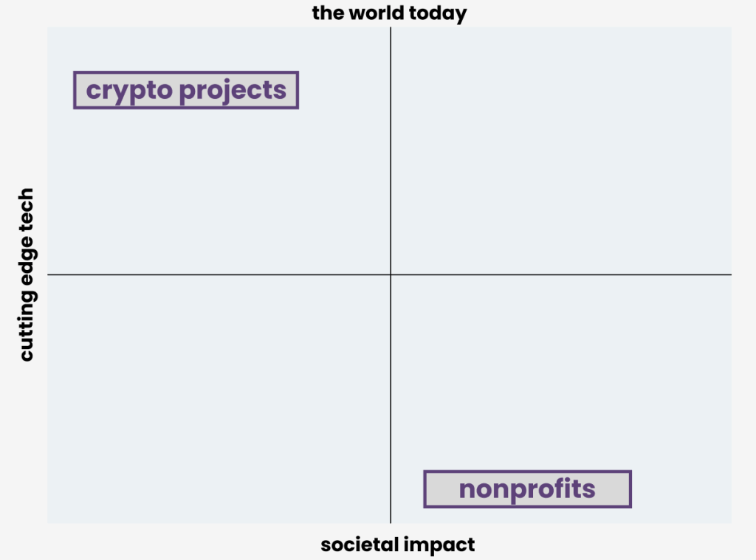Viewport: 756px width, 560px height.
Task: Click the intersection of the two axis lines
Action: (391, 274)
